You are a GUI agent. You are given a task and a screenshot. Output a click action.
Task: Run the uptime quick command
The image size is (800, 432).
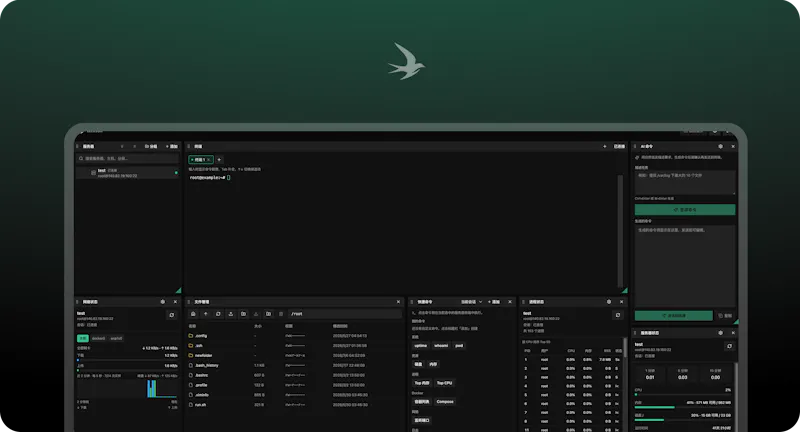(x=420, y=346)
